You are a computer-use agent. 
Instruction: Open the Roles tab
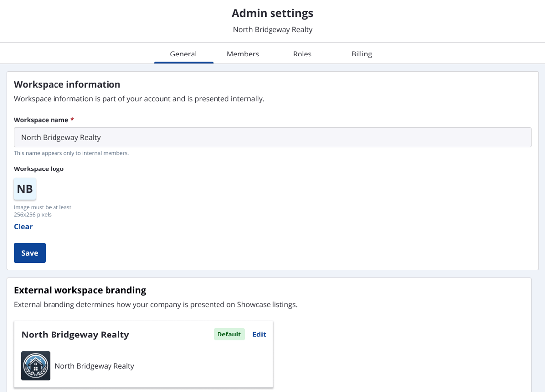coord(302,54)
